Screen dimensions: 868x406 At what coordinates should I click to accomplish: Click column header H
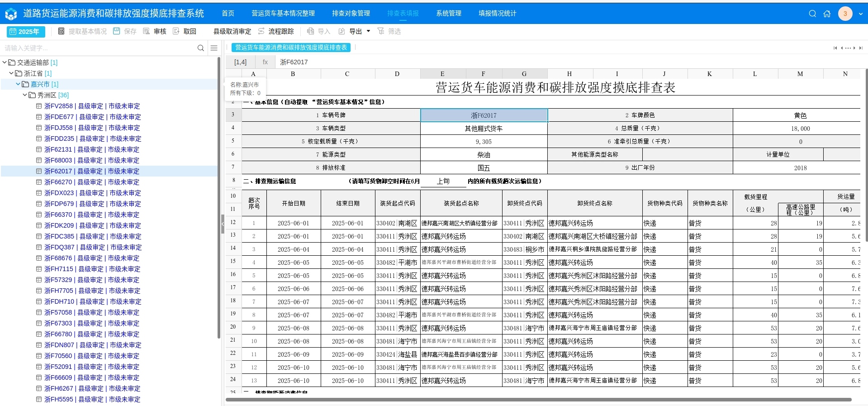(569, 74)
